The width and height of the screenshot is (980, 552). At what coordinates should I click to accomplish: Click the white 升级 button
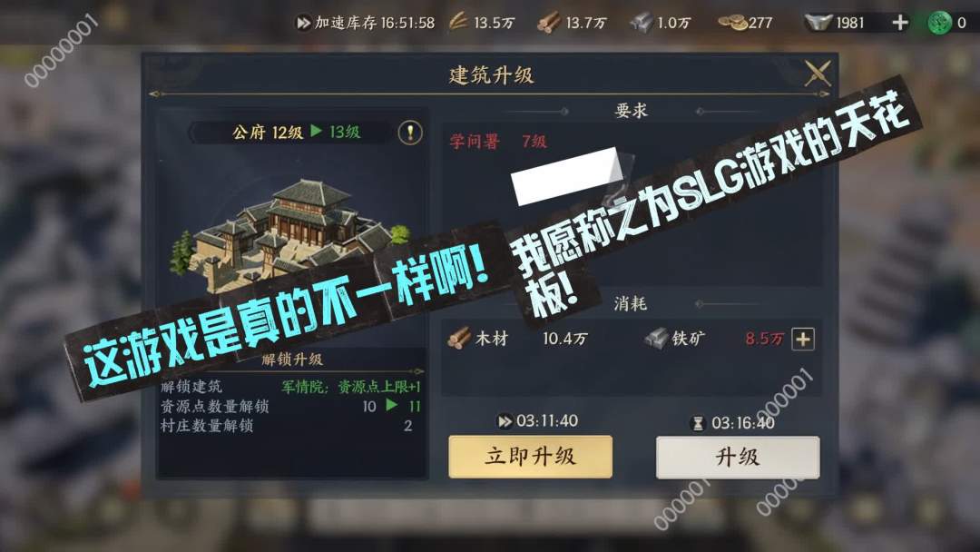coord(738,457)
